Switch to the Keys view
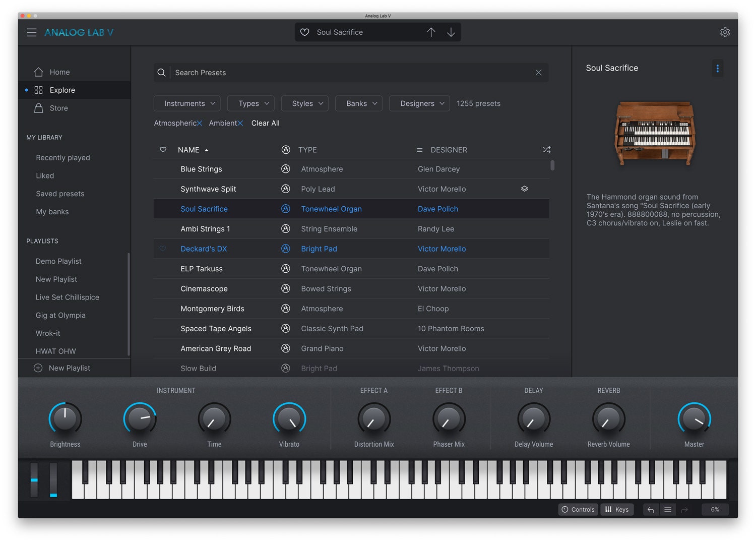The height and width of the screenshot is (542, 756). (617, 509)
